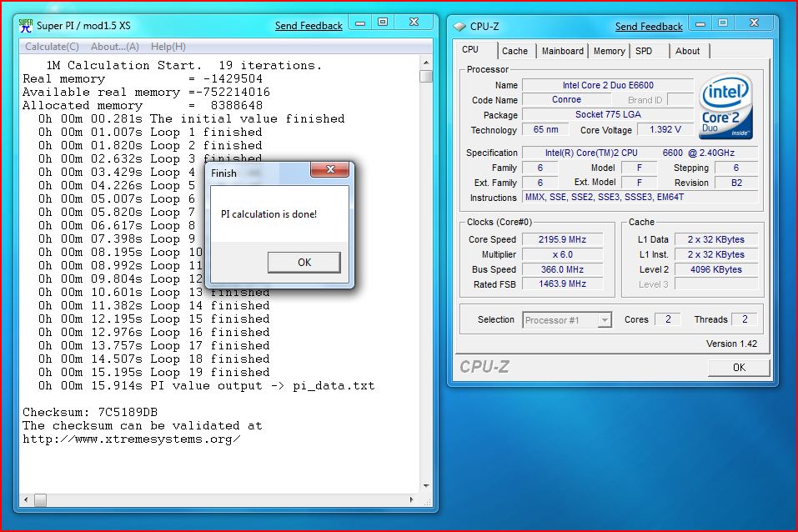Click the Super PI horizontal scrollbar left arrow
This screenshot has height=532, width=798.
(26, 500)
